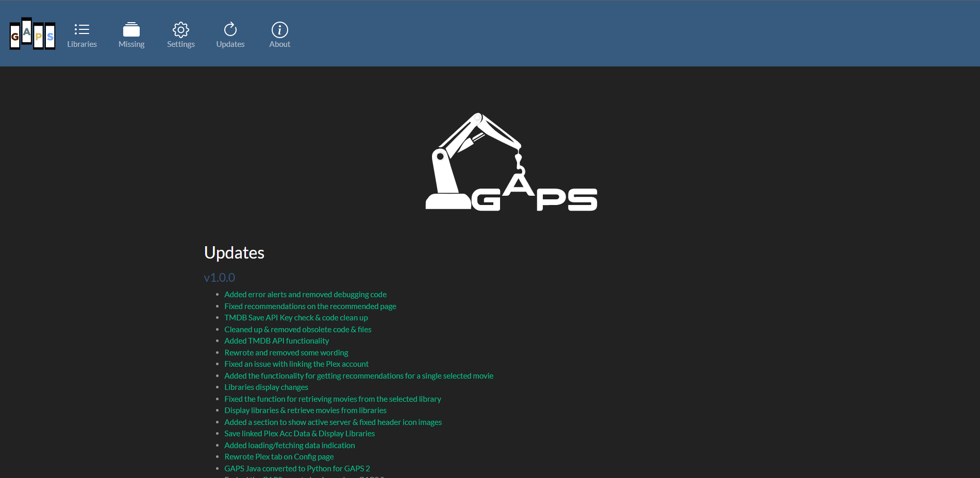Open About using the info icon
Viewport: 980px width, 478px height.
coord(279,30)
